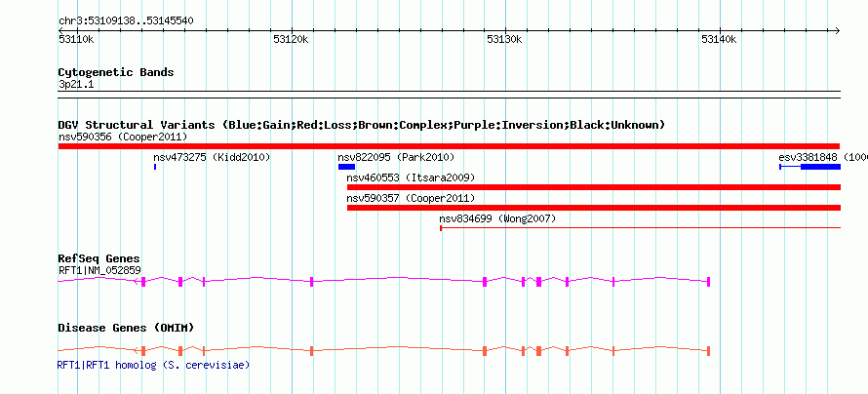
Task: Click the nsv590357 (Cooper2011) red loss bar
Action: click(593, 208)
